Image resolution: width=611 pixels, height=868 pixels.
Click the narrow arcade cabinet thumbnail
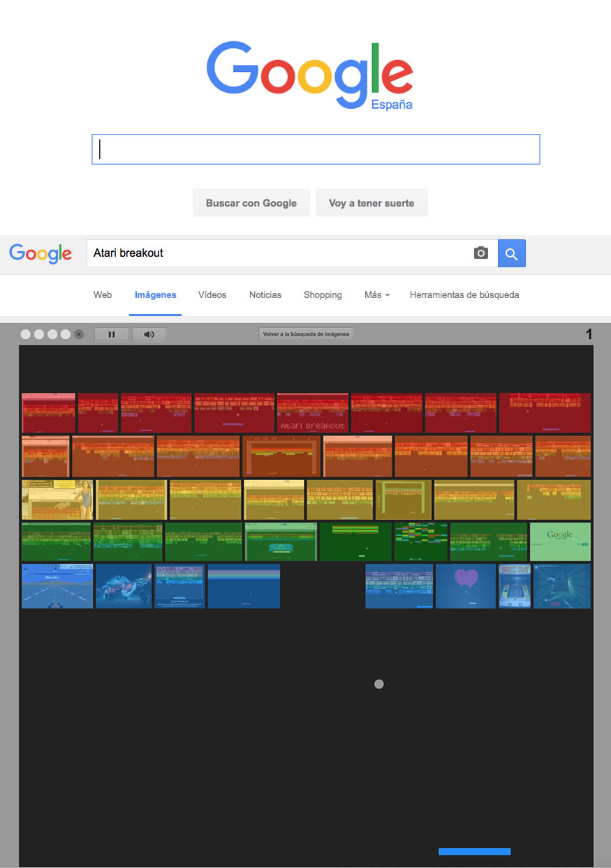pos(515,586)
